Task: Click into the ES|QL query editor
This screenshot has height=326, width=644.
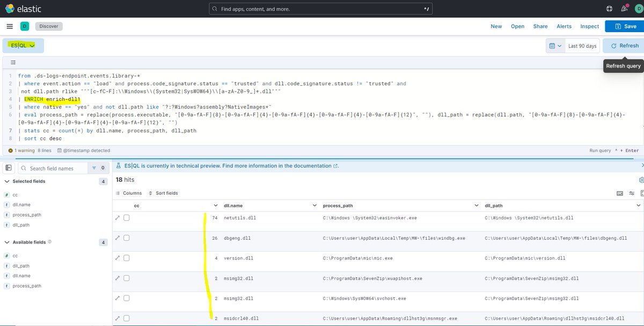Action: (322, 107)
